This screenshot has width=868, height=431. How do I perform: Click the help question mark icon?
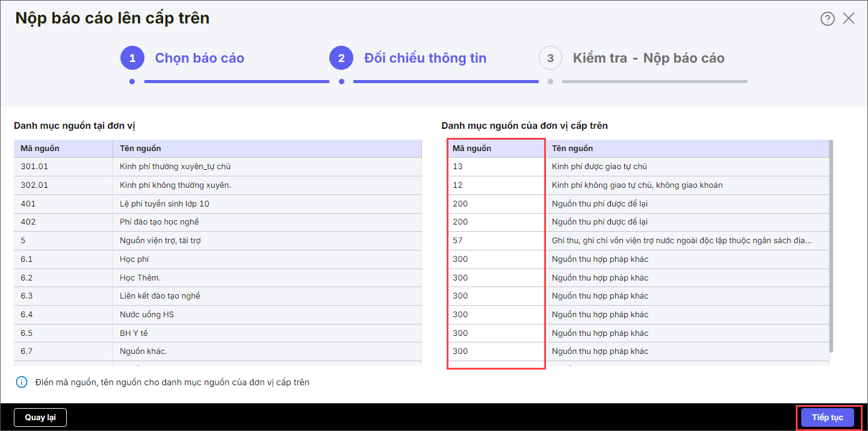point(828,19)
